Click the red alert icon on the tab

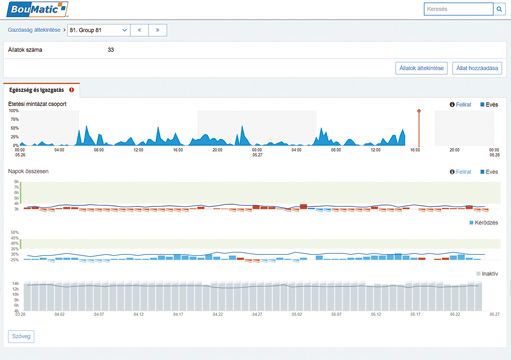[71, 90]
